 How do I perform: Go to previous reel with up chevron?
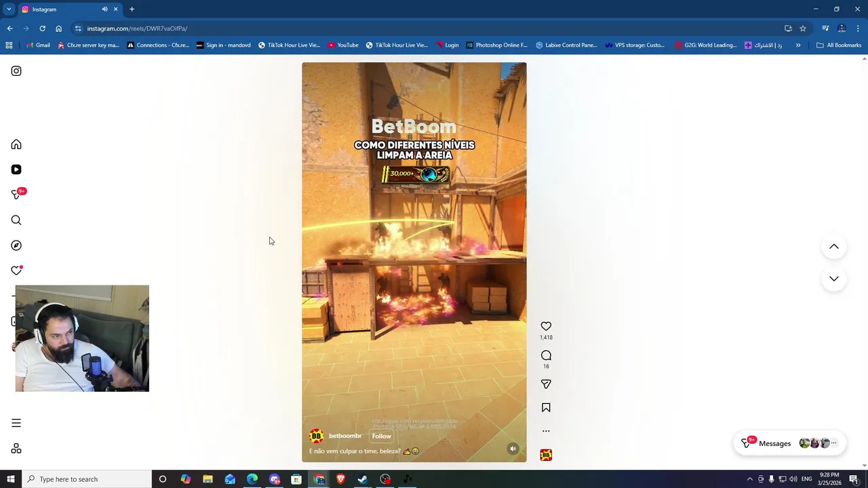pyautogui.click(x=834, y=247)
